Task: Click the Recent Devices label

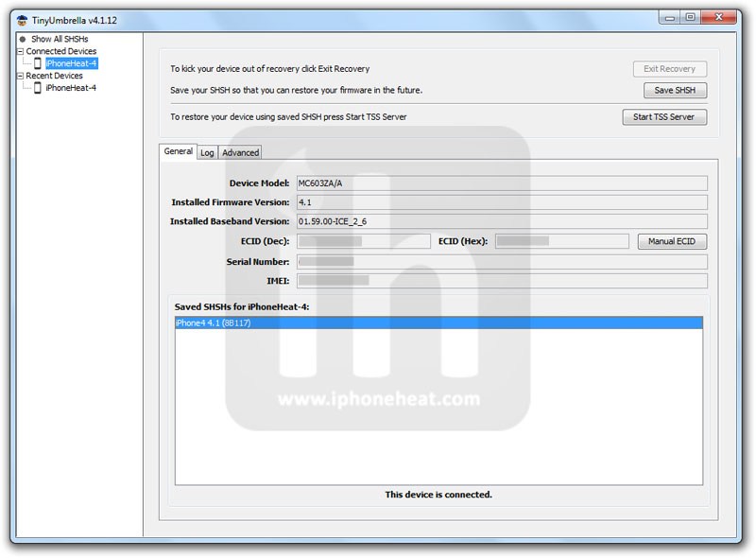Action: [54, 76]
